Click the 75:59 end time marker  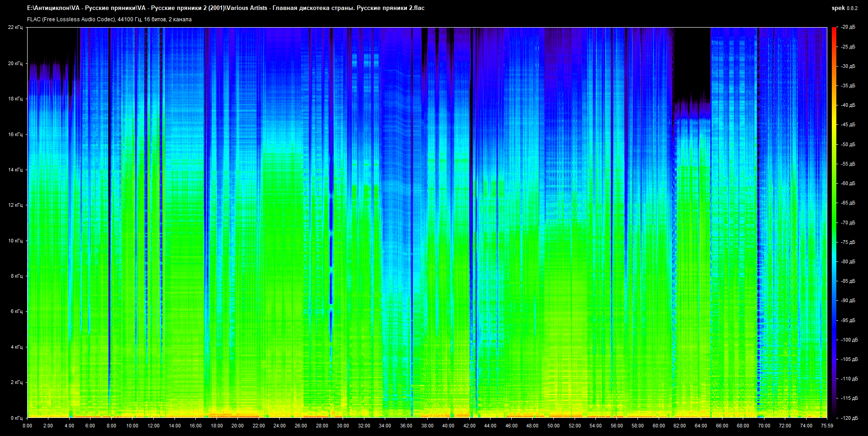click(x=827, y=426)
